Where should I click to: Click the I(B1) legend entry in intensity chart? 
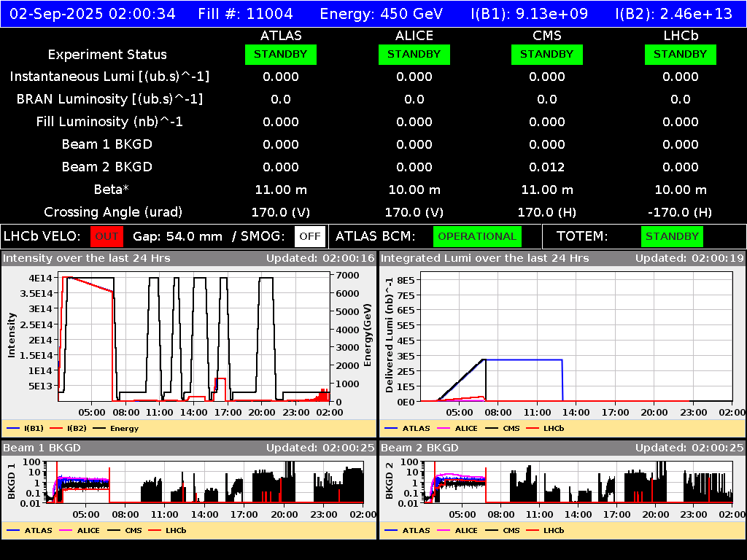click(26, 429)
